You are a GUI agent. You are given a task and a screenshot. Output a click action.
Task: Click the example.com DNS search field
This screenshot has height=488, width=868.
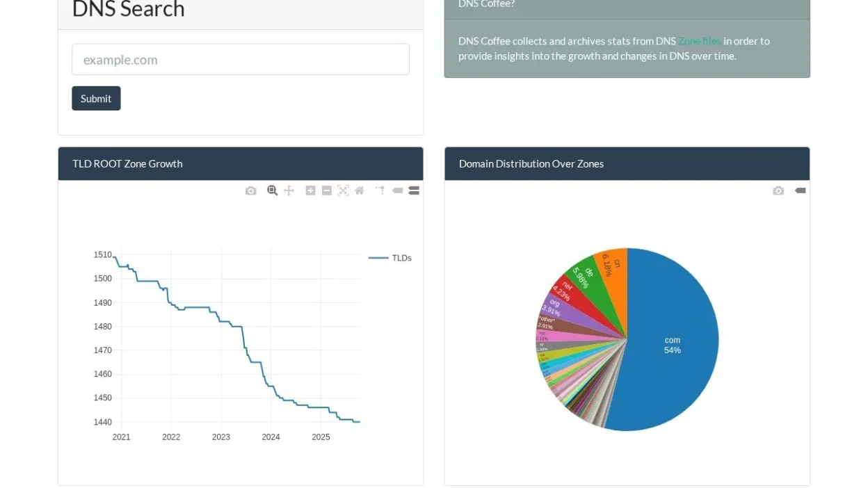241,60
